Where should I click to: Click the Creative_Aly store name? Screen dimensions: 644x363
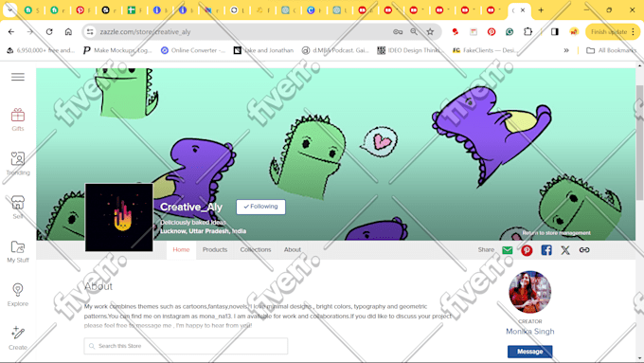[x=191, y=207]
